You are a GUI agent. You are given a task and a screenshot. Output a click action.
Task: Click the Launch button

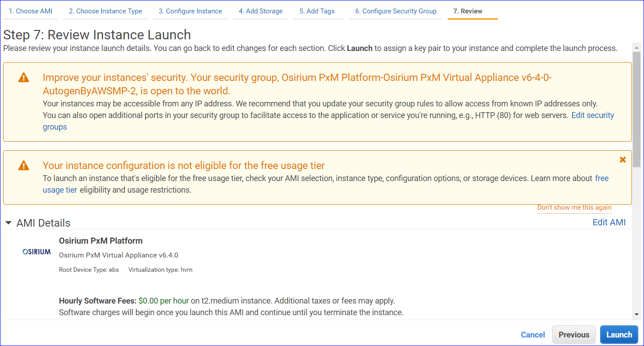click(x=619, y=335)
